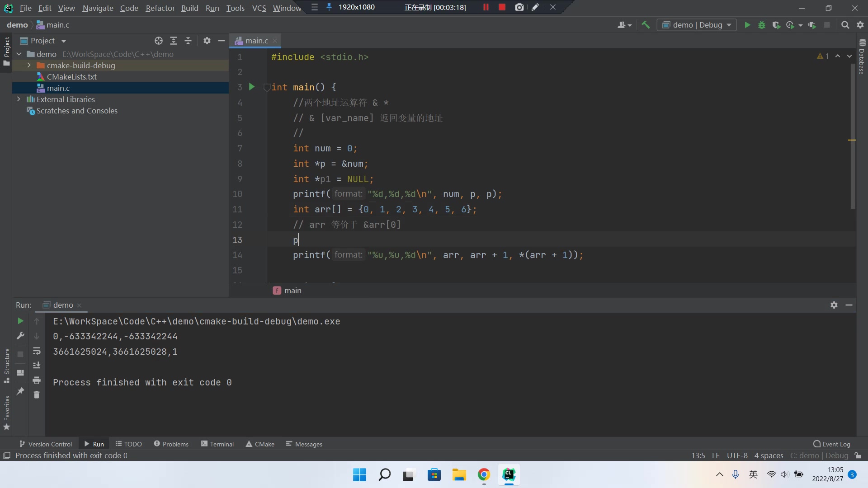Viewport: 868px width, 488px height.
Task: Start debugging with the bug icon
Action: pos(762,25)
